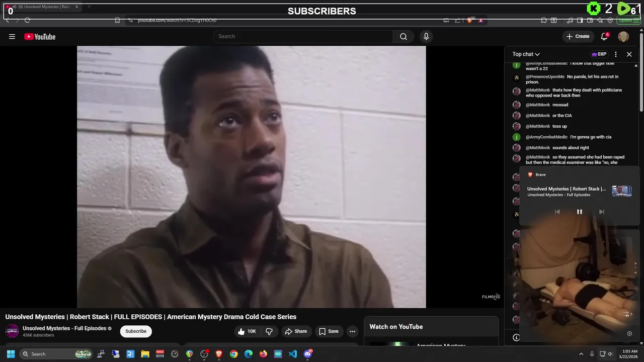Image resolution: width=644 pixels, height=362 pixels.
Task: Open Brave Leo AI sparkle icon
Action: tap(600, 20)
